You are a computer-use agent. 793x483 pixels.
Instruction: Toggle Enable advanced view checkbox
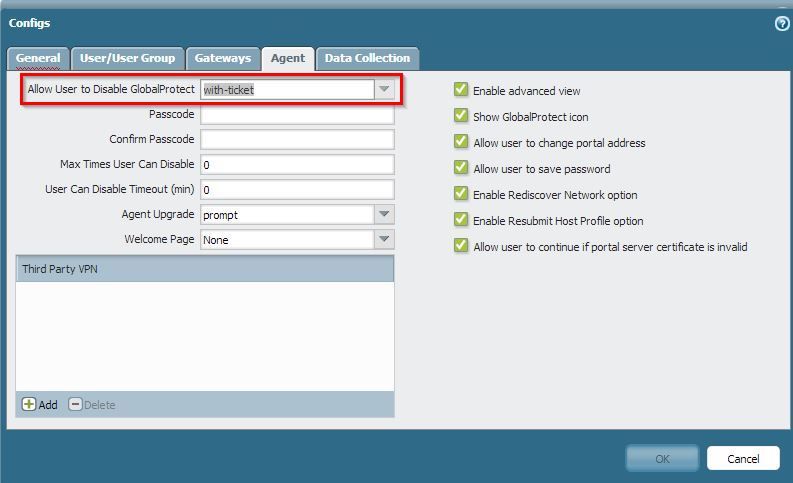click(461, 90)
